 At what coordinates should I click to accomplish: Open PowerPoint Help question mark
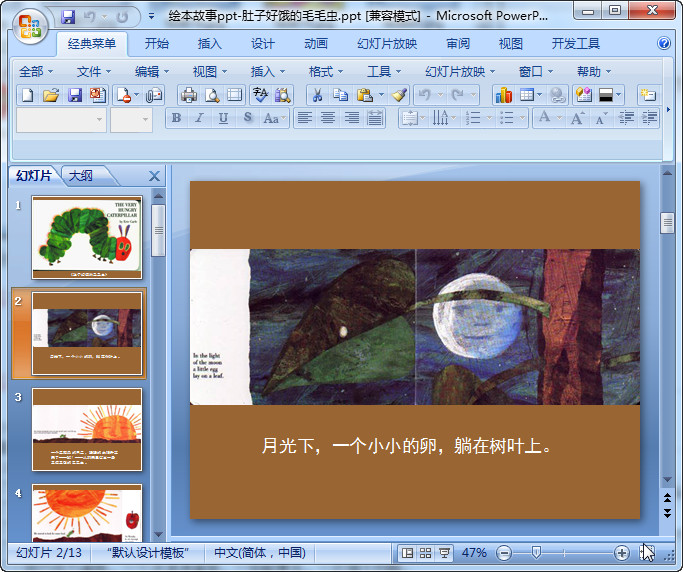pyautogui.click(x=664, y=43)
